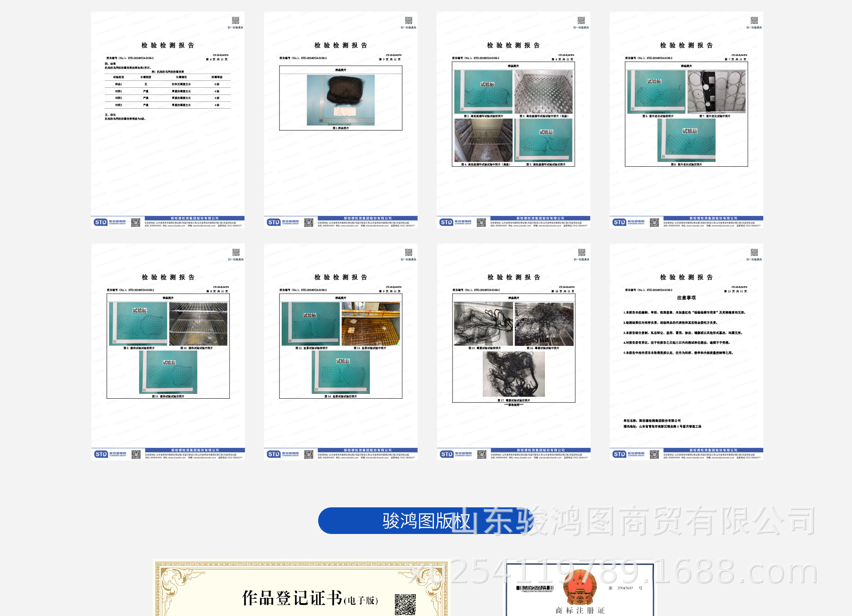
Task: Open the perforated metal chamber test photo
Action: click(x=543, y=92)
